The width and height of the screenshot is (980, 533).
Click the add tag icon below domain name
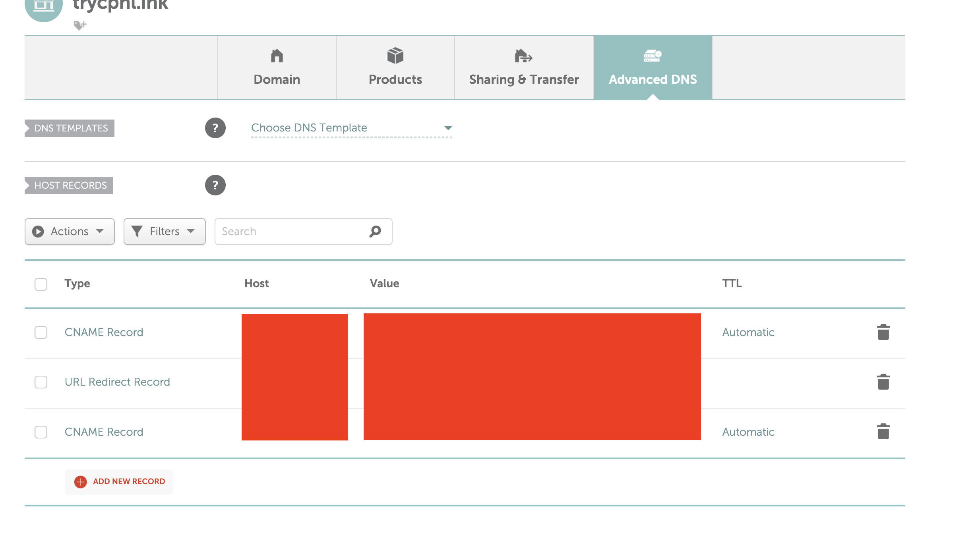coord(80,25)
